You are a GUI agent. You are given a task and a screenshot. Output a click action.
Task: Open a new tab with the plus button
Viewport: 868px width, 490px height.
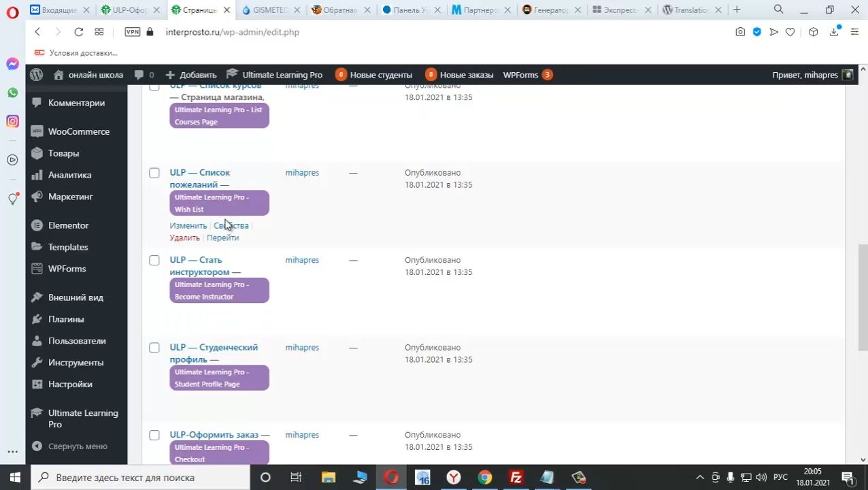pyautogui.click(x=737, y=10)
